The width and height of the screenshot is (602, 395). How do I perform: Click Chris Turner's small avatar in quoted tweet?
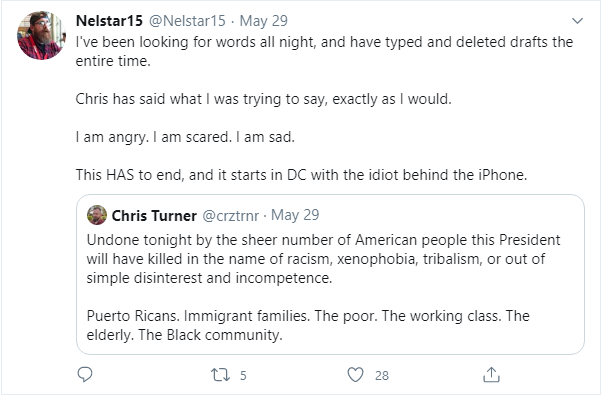coord(97,215)
